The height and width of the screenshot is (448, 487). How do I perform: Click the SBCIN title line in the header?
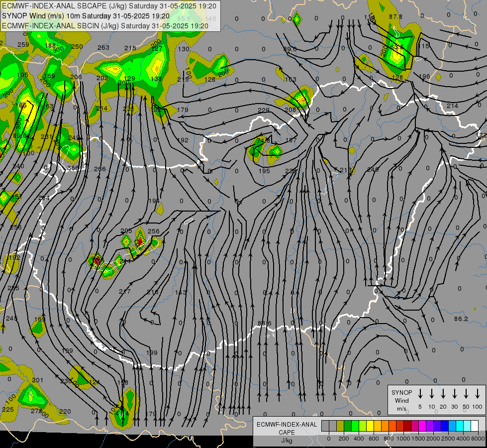105,26
